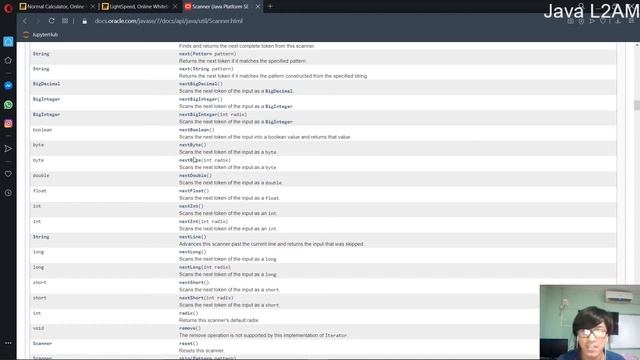The height and width of the screenshot is (360, 640).
Task: Click 'Returns this scanner's default radix' text
Action: point(219,320)
